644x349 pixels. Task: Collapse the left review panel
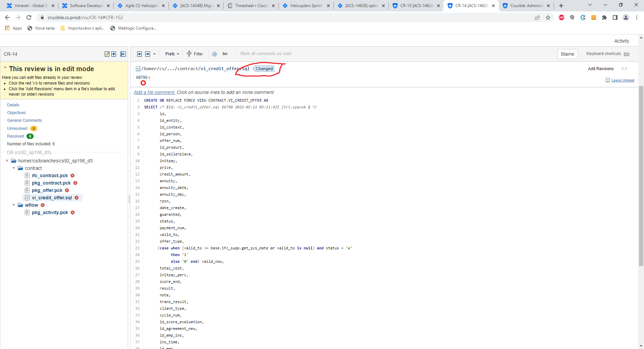click(x=123, y=54)
